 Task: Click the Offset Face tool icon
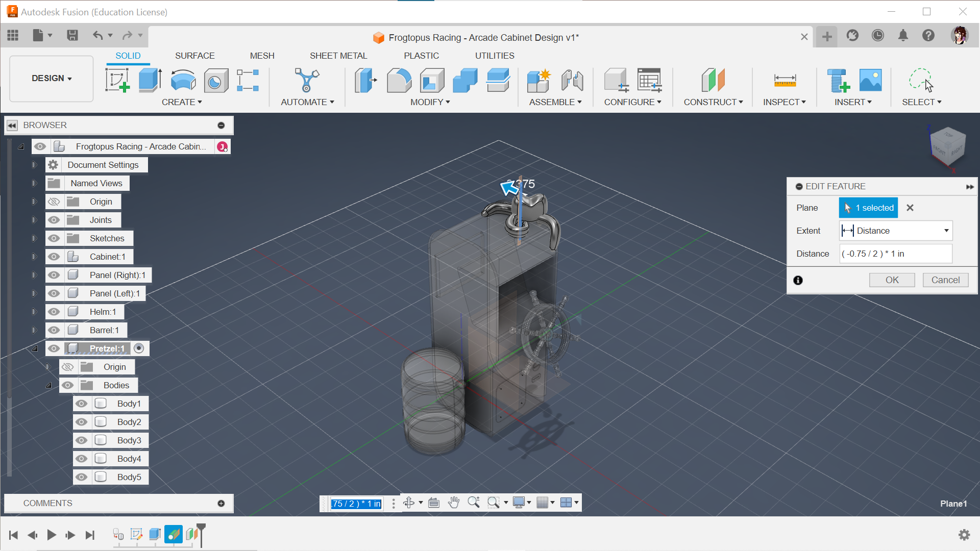click(x=498, y=81)
